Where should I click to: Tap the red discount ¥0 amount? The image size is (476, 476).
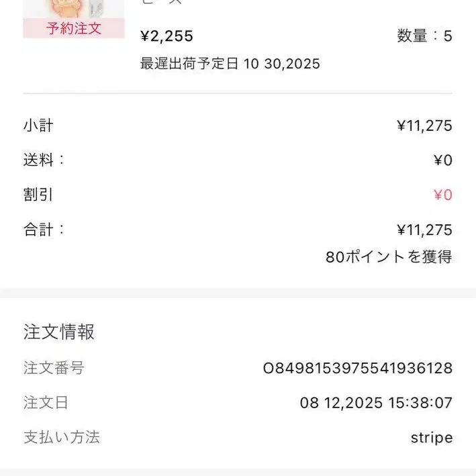pos(442,195)
